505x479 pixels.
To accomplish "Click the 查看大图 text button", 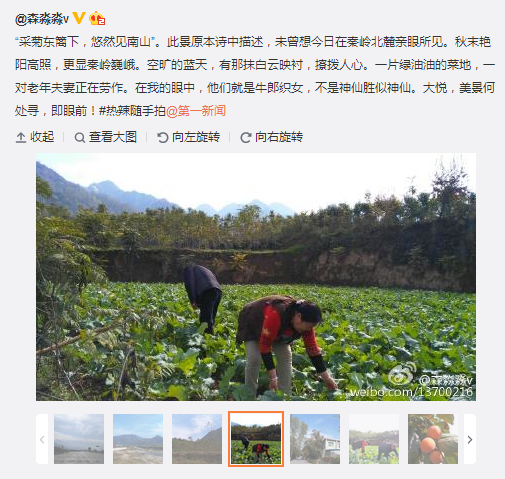I will click(x=113, y=137).
